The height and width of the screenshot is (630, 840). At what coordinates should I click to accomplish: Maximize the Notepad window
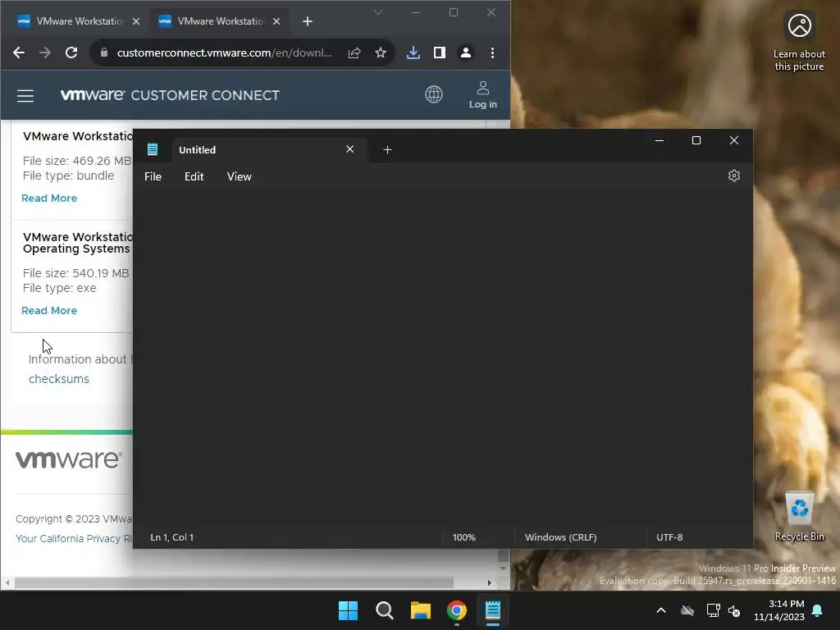click(696, 140)
